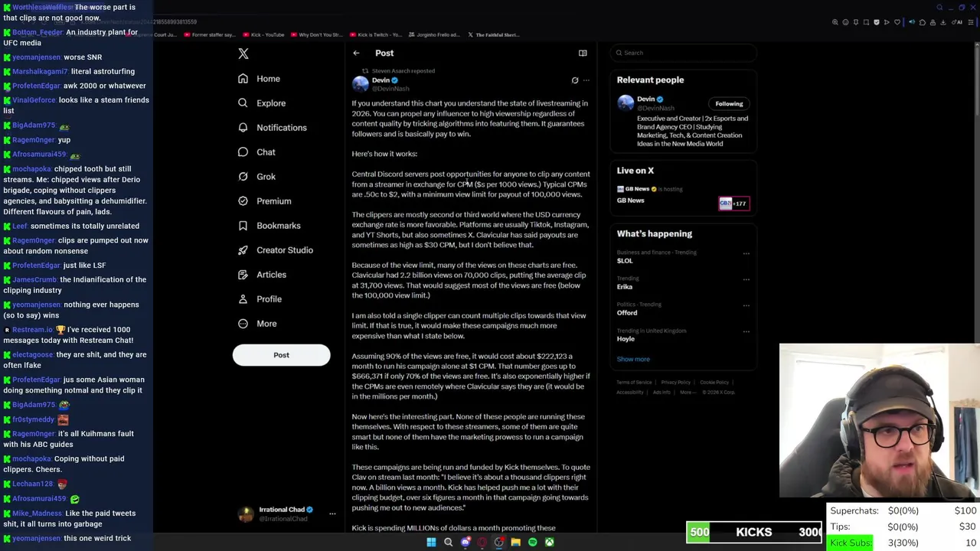Click the search tabs magnifier in title bar
This screenshot has height=551, width=980.
pos(939,8)
